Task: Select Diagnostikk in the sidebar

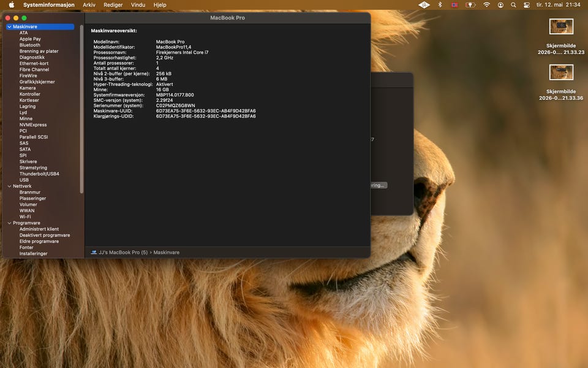Action: coord(32,58)
